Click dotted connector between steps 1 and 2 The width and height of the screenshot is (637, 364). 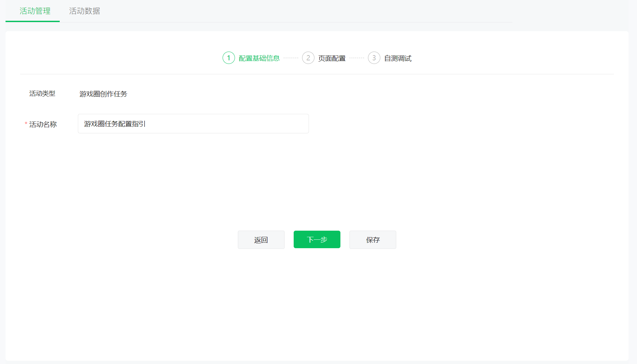[291, 58]
